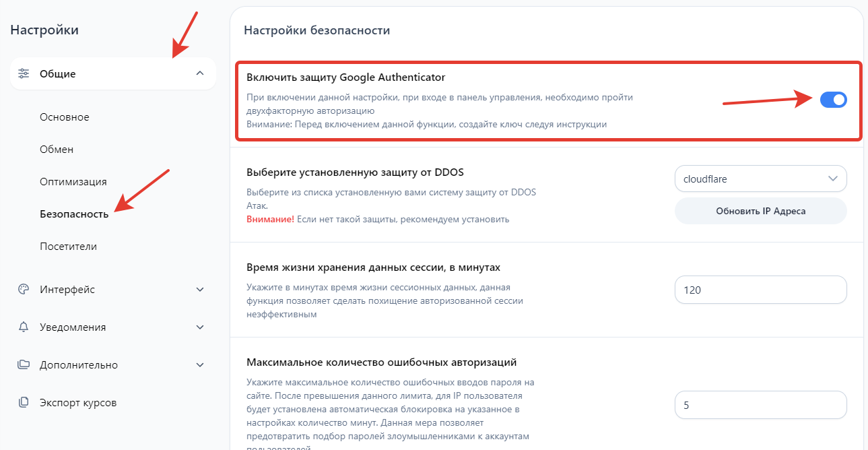Collapse the Общие section chevron

click(x=199, y=73)
